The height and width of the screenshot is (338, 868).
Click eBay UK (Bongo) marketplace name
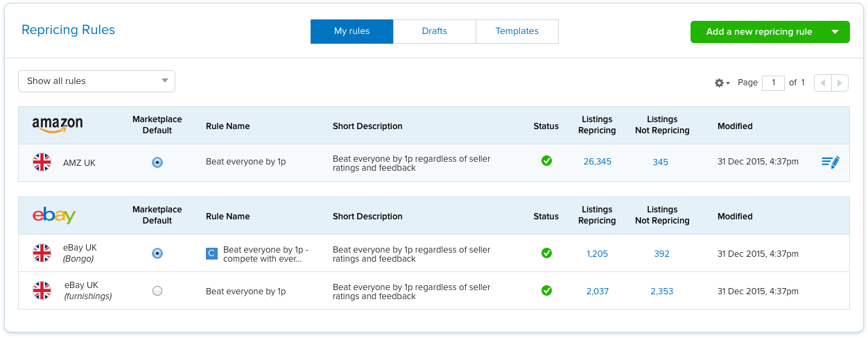pos(80,253)
